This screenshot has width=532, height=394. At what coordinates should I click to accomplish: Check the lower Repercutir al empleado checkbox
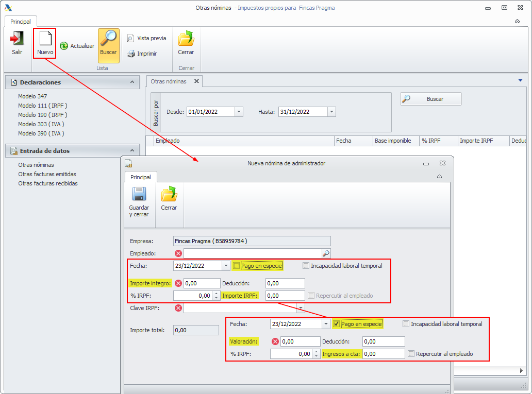411,354
